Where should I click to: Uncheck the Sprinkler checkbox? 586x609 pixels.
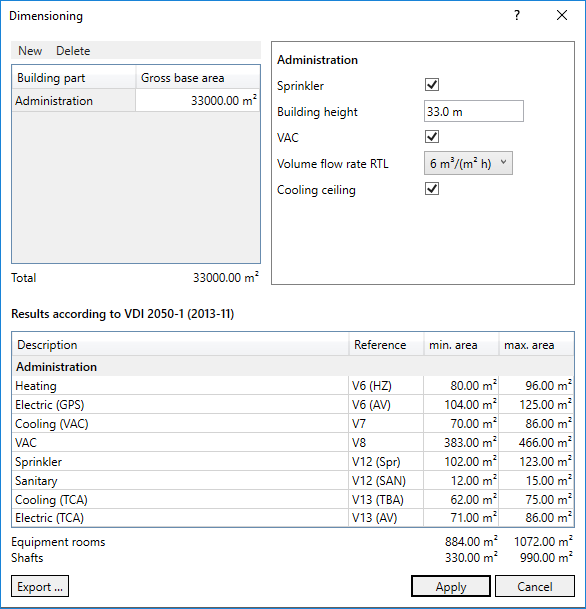432,85
